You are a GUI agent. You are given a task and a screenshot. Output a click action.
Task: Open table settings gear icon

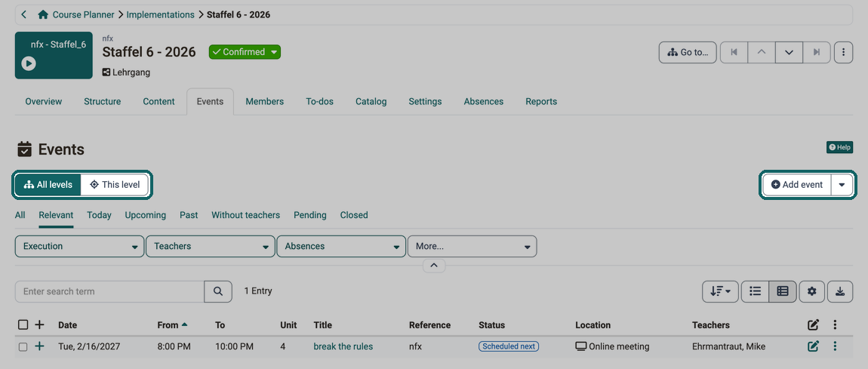click(812, 291)
